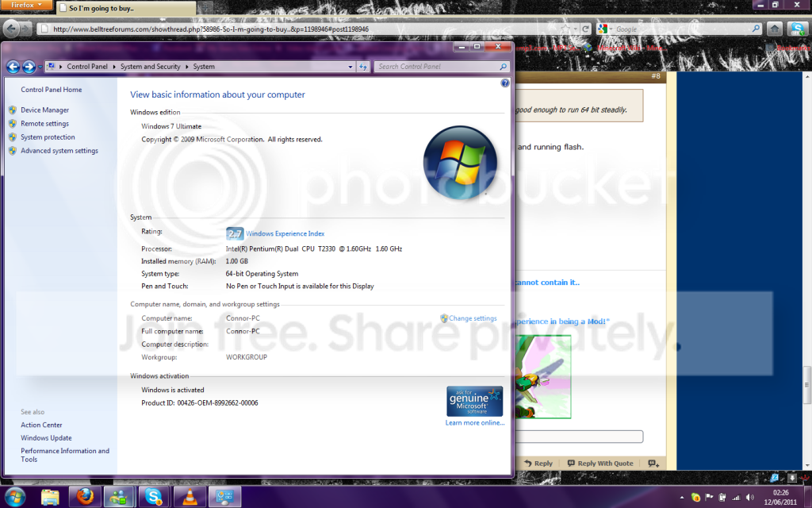Open Advanced system settings
812x508 pixels.
[59, 150]
